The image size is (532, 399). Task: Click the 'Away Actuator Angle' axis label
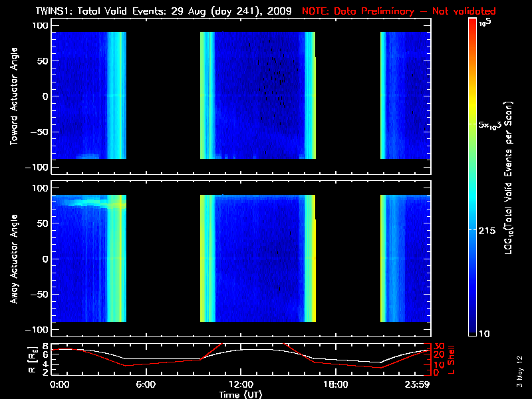14,259
